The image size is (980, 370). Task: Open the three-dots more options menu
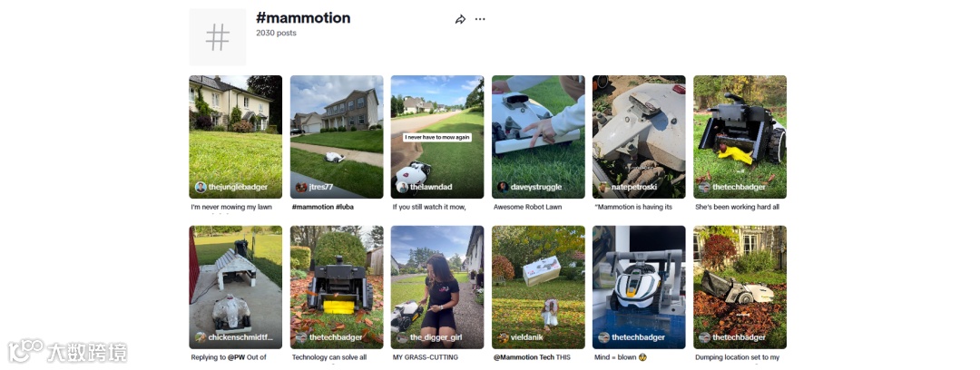click(480, 19)
